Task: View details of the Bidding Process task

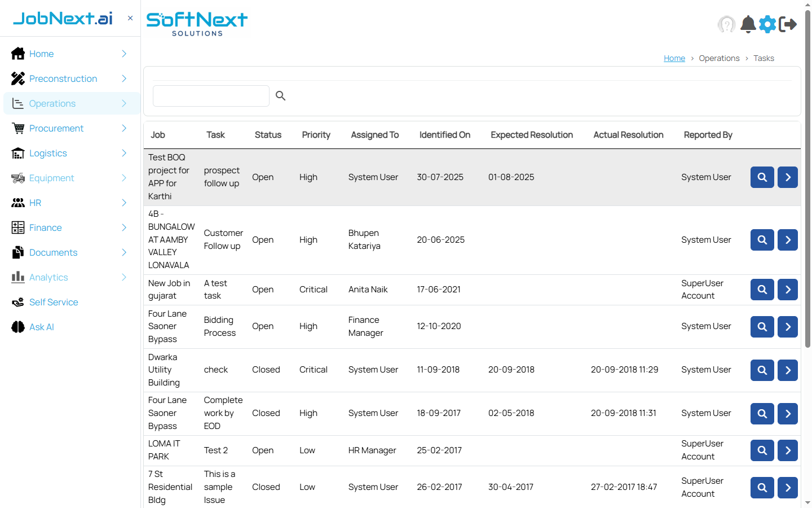Action: (x=762, y=327)
